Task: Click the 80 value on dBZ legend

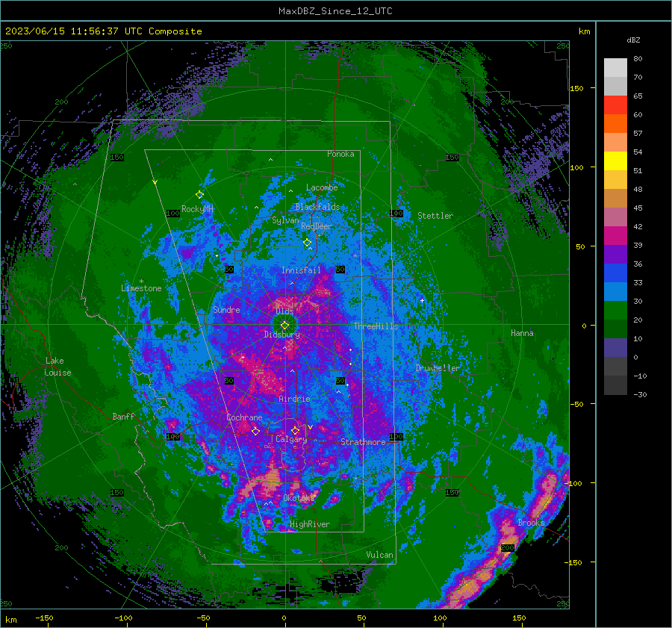Action: coord(638,59)
